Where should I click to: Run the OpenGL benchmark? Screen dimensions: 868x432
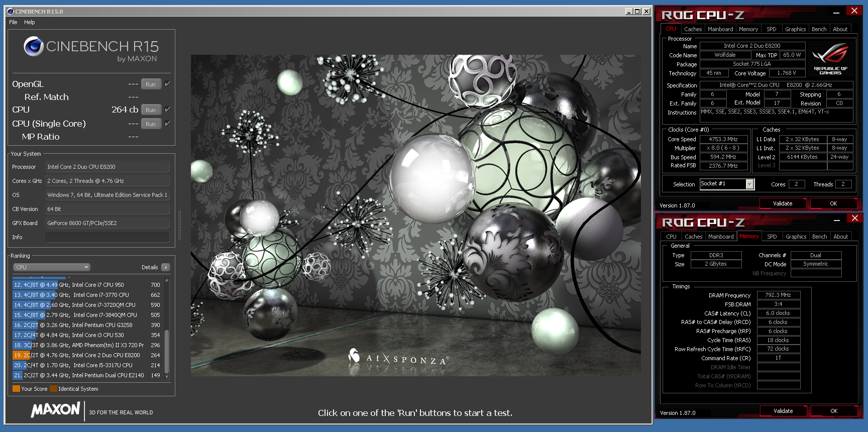[x=151, y=84]
